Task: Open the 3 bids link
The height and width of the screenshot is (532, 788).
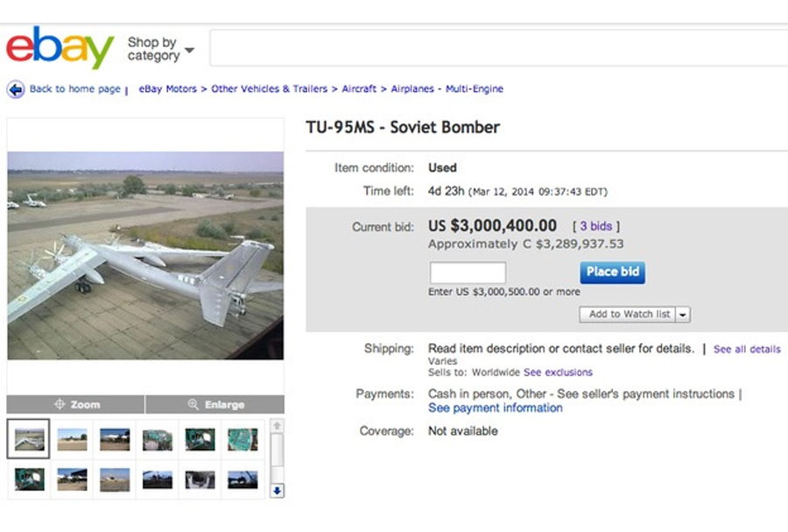Action: tap(595, 227)
